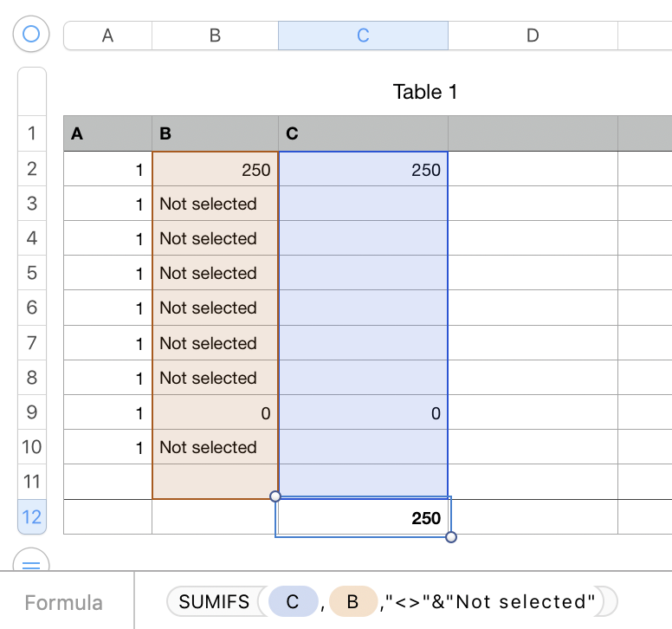Click cell B2 containing 250
The image size is (672, 629).
pos(215,170)
